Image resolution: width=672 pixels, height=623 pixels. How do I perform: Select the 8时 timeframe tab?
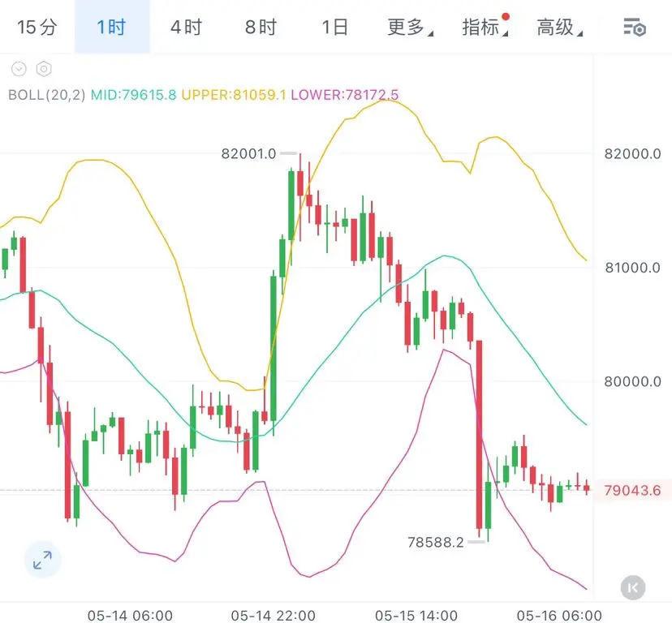pyautogui.click(x=261, y=27)
